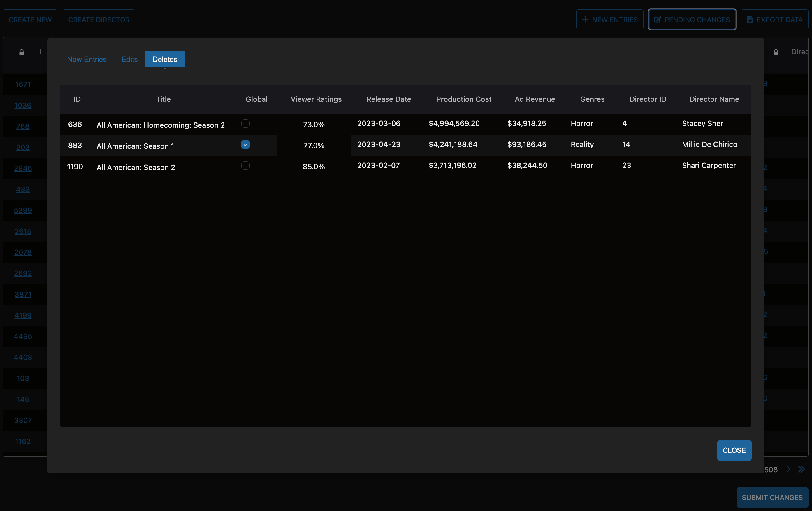The image size is (812, 511).
Task: Click the edit icon on Pending Changes
Action: [x=657, y=20]
